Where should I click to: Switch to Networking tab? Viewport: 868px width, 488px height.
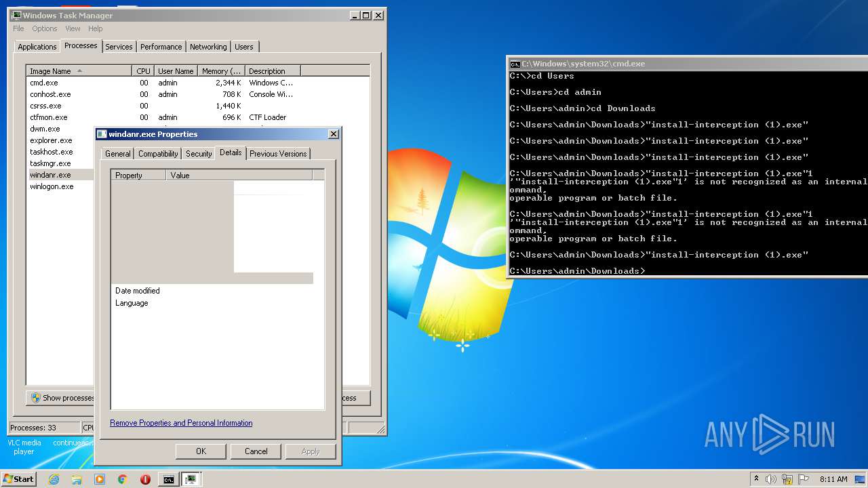click(208, 47)
